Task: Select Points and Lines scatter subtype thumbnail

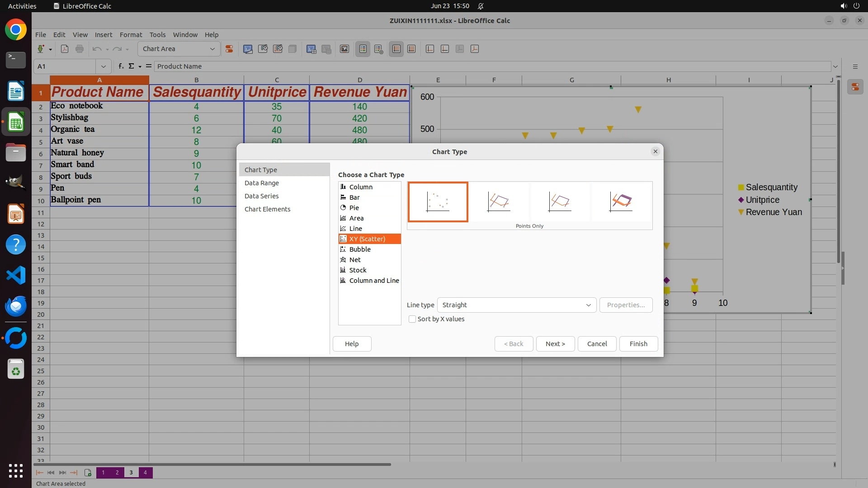Action: point(499,202)
